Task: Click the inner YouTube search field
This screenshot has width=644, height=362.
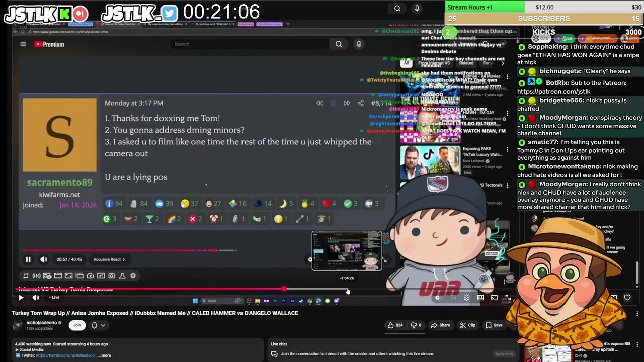Action: (x=250, y=44)
